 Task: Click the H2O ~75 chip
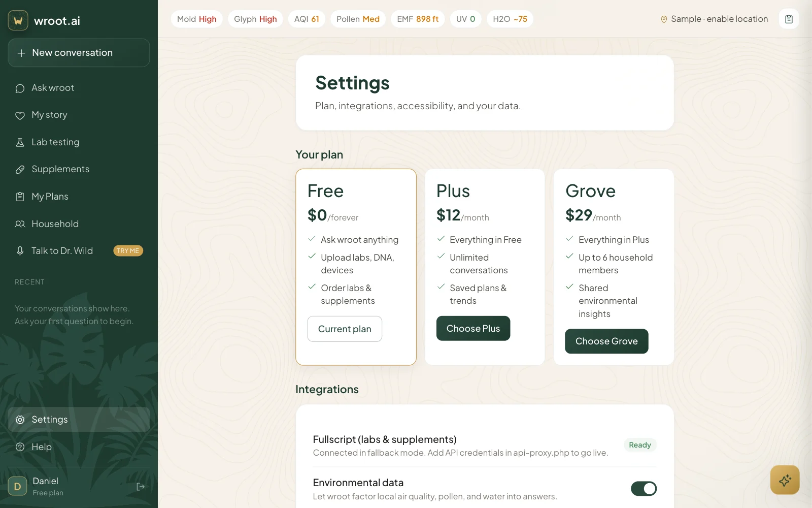(x=510, y=19)
